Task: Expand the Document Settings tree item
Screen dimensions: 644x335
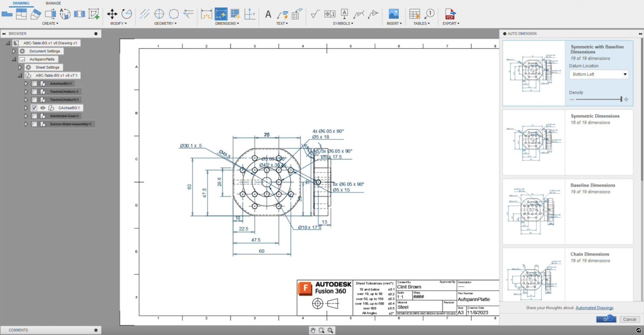Action: point(14,51)
